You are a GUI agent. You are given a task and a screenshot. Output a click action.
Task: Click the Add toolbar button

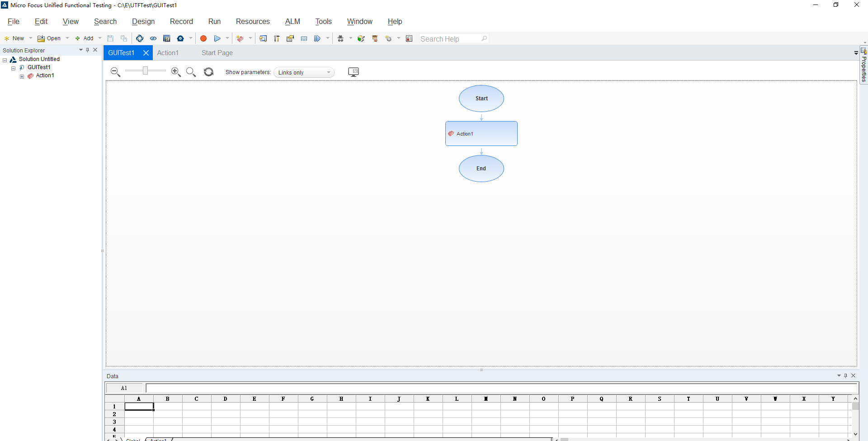point(84,38)
